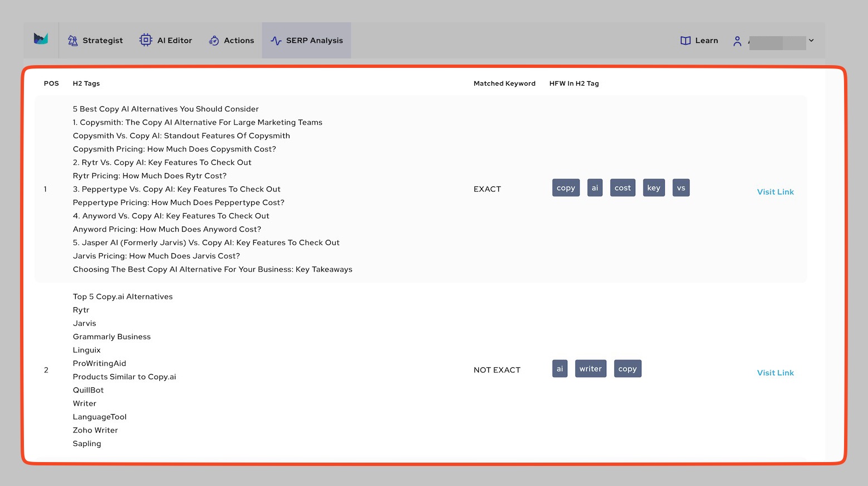Screen dimensions: 868x486
Task: Click "LanguageTool" H2 entry
Action: pyautogui.click(x=100, y=417)
